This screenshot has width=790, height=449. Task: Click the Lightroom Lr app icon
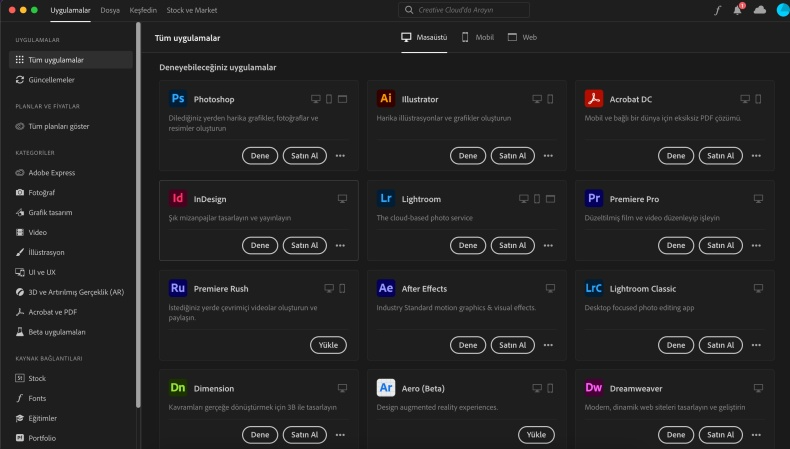point(386,198)
